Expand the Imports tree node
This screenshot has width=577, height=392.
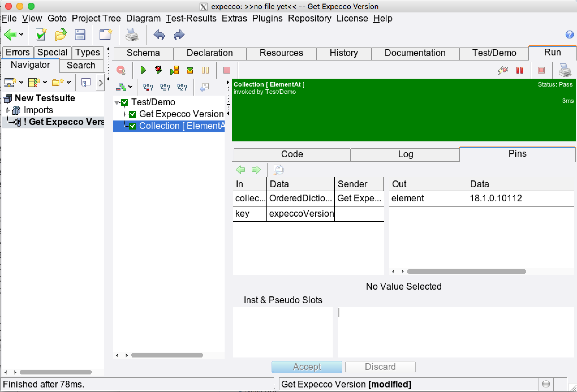pos(8,110)
